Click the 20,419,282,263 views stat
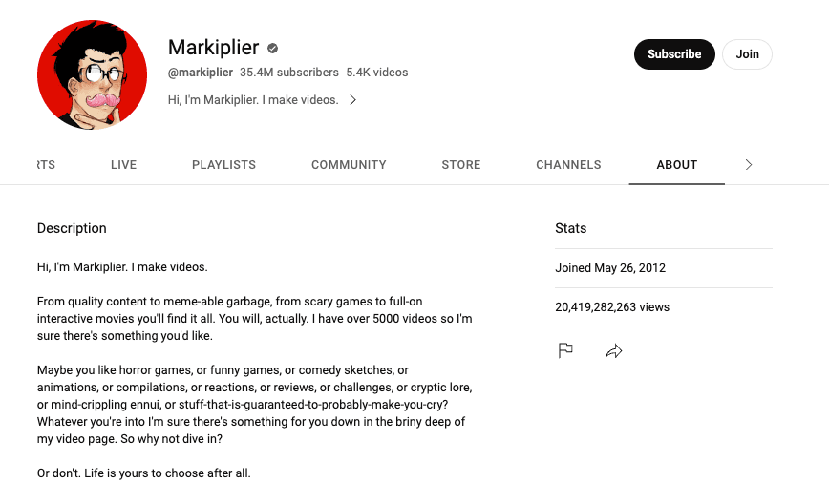 612,307
